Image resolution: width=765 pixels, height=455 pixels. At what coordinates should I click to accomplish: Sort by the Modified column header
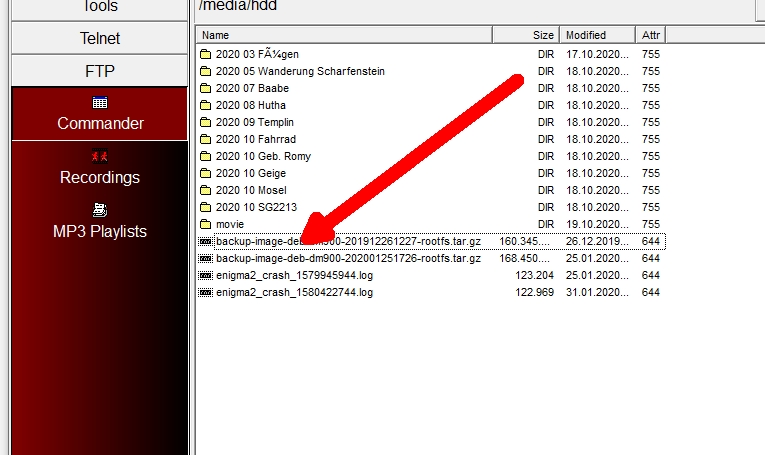click(597, 35)
